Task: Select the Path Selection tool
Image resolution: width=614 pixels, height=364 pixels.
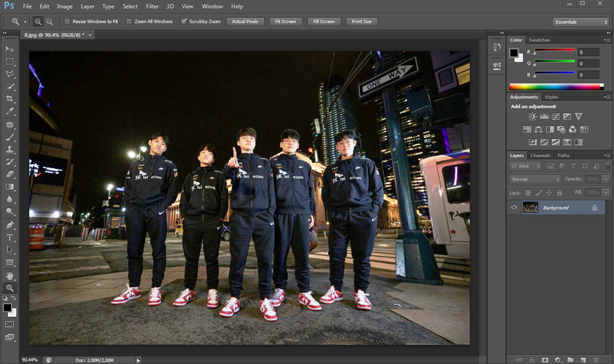Action: click(x=10, y=250)
